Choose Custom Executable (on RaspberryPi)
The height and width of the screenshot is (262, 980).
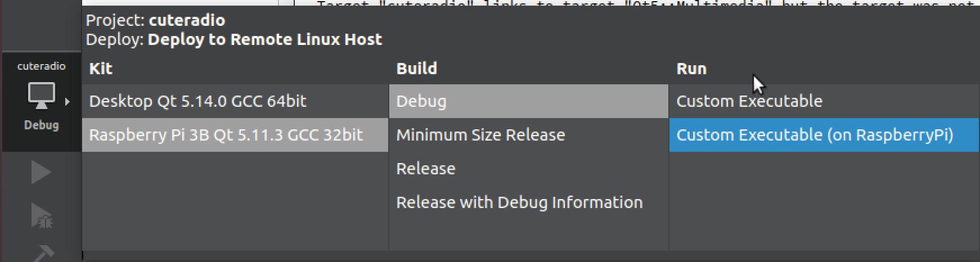[815, 135]
